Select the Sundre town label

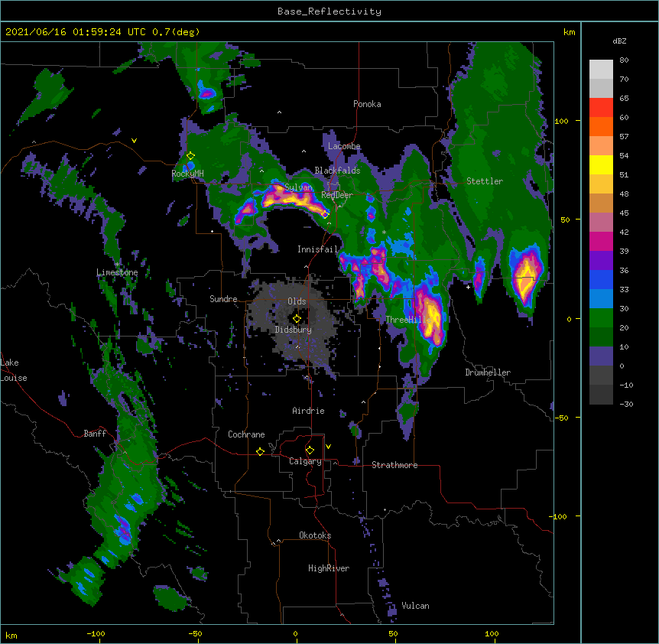(223, 299)
